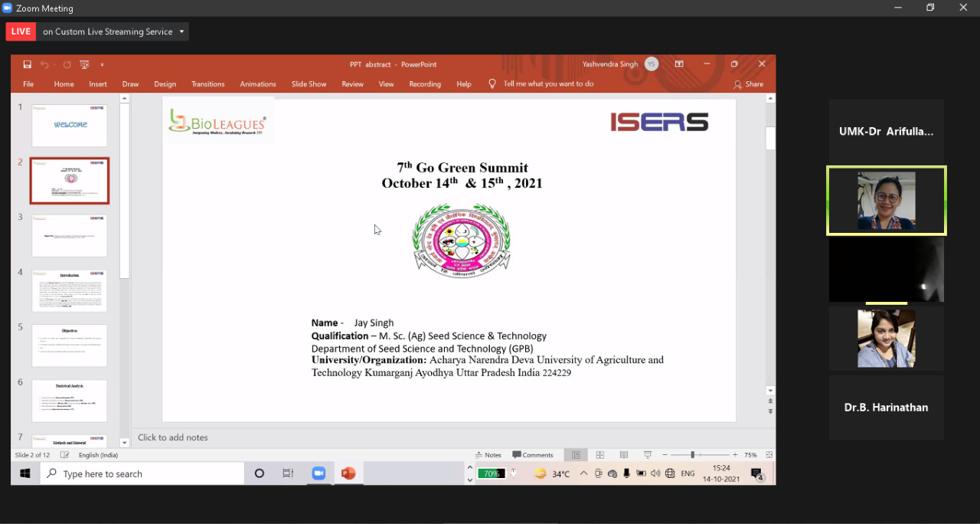The width and height of the screenshot is (980, 524).
Task: Click the Type here to search box
Action: click(142, 473)
